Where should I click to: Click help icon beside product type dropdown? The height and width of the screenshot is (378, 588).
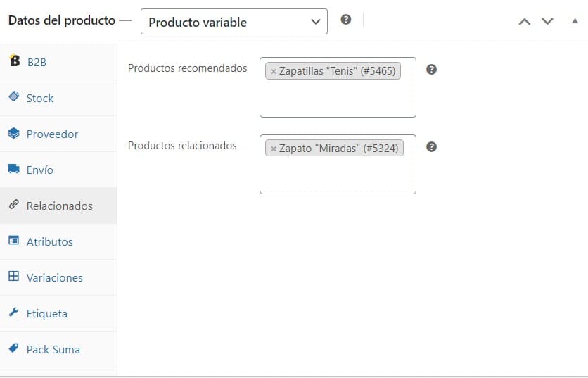coord(346,20)
